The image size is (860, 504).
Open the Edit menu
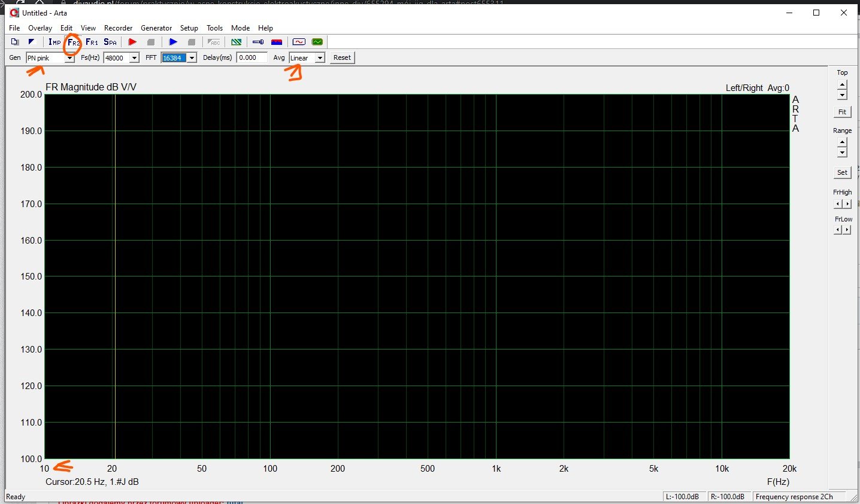[x=66, y=28]
